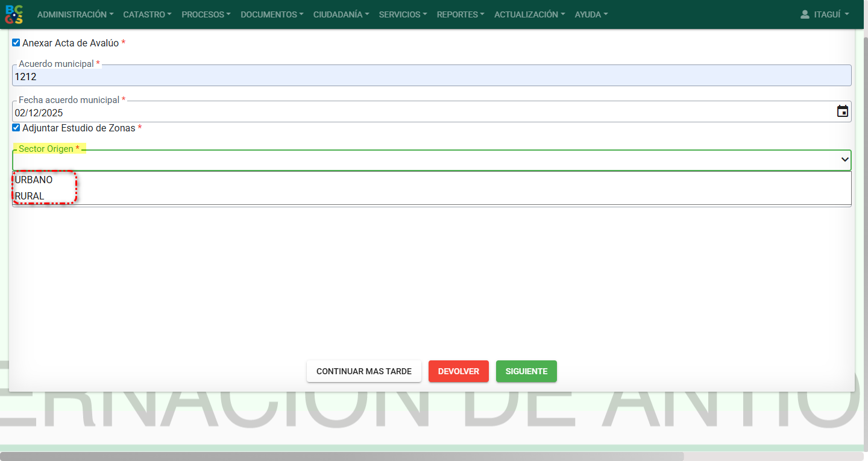Choose RURAL in the sector options

click(x=30, y=196)
